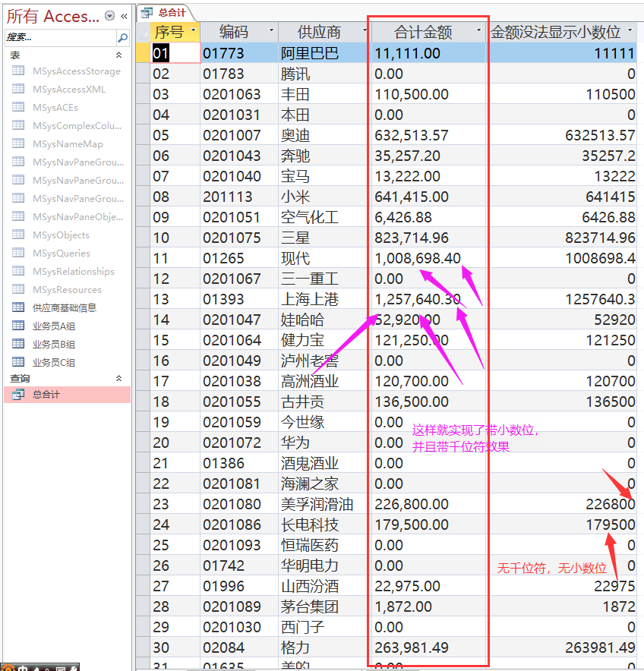Click the 业务员B组 table icon
Image resolution: width=644 pixels, height=671 pixels.
pyautogui.click(x=18, y=344)
